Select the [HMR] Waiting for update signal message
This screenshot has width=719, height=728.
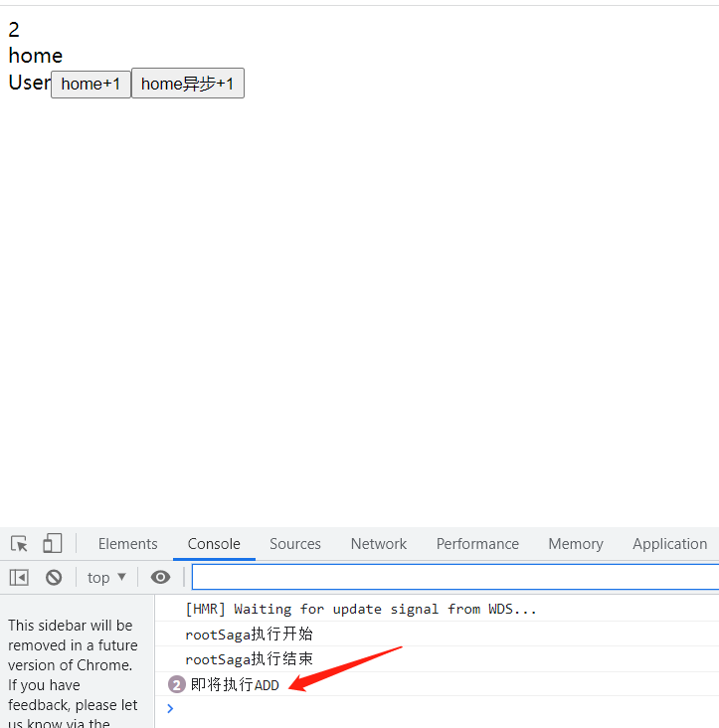click(361, 609)
